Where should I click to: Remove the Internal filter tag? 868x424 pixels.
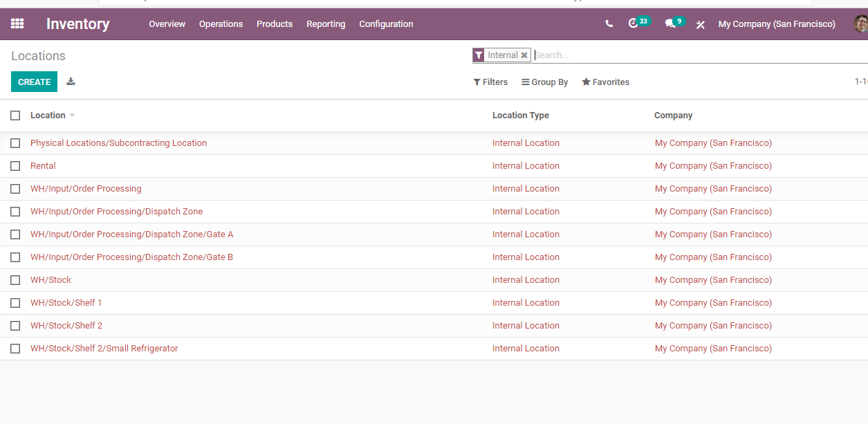coord(524,55)
